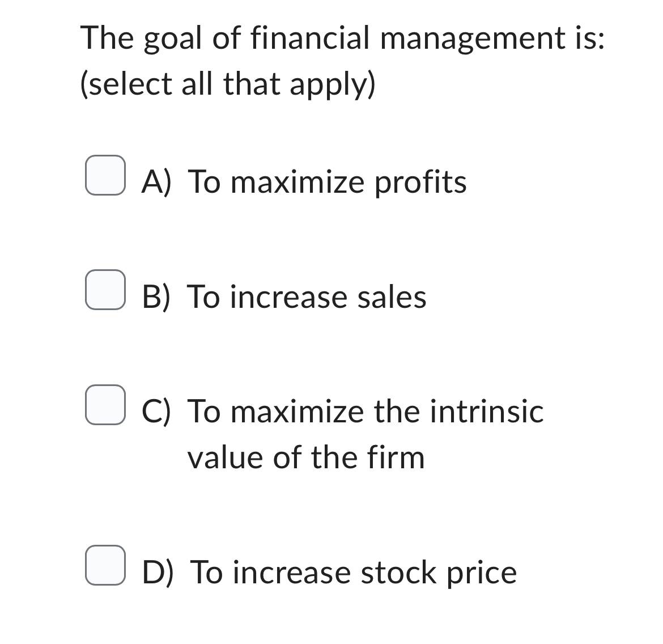The image size is (663, 644).
Task: Click the 'C)' letter prefix
Action: (x=156, y=411)
